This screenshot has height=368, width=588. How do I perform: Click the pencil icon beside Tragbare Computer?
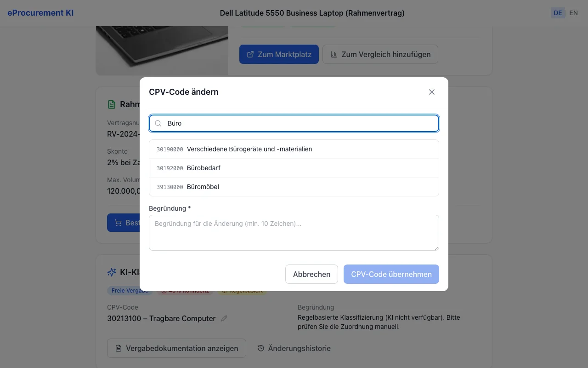(x=224, y=318)
